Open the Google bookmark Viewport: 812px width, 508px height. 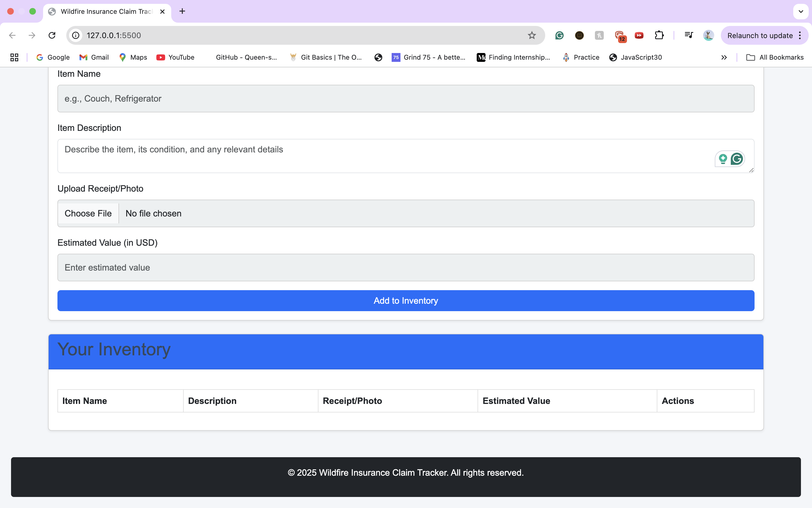point(53,57)
